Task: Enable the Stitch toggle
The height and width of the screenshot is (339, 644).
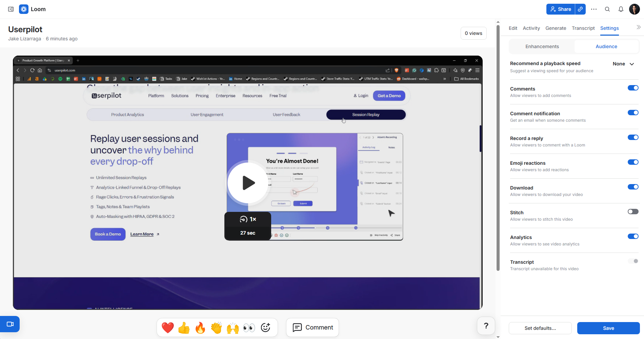Action: point(633,212)
